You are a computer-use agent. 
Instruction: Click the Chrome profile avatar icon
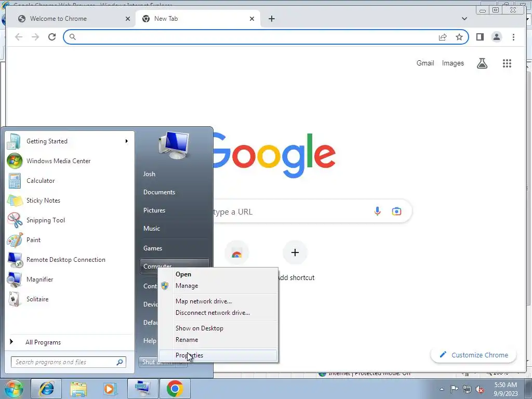496,37
